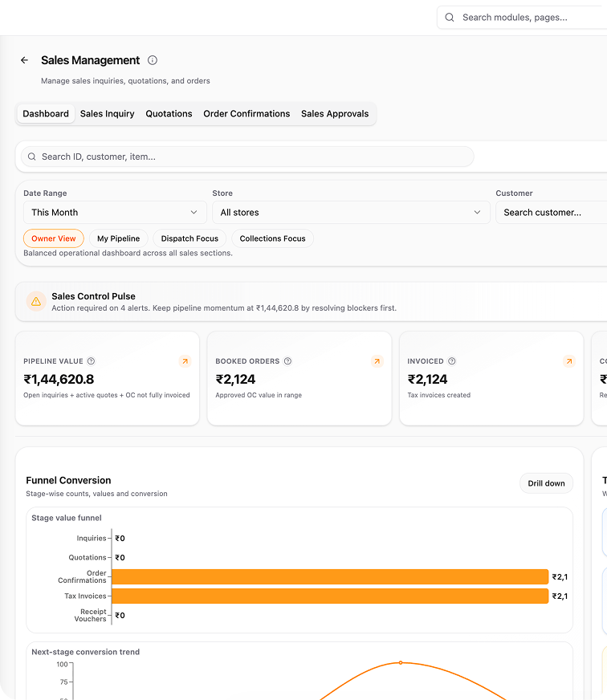Image resolution: width=607 pixels, height=700 pixels.
Task: Select Owner View preset
Action: click(x=54, y=238)
